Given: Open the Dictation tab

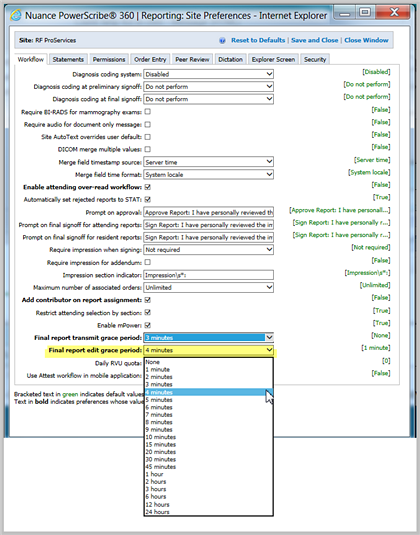Looking at the screenshot, I should pyautogui.click(x=230, y=59).
